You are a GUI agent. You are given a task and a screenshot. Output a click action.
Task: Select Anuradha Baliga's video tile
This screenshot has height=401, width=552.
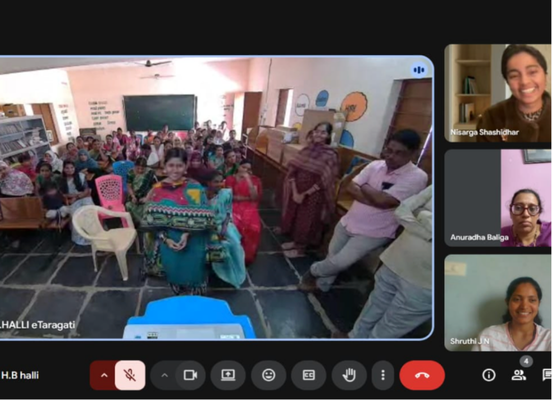[x=498, y=198]
